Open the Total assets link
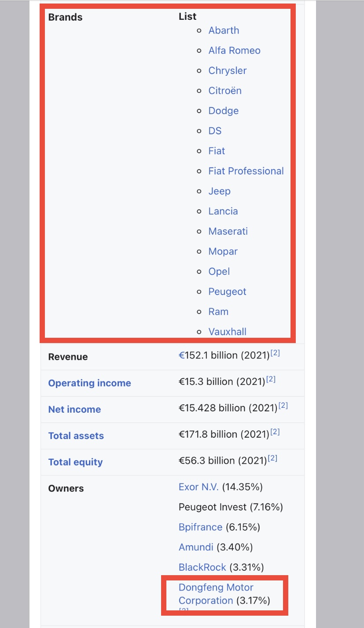This screenshot has height=628, width=364. (76, 436)
